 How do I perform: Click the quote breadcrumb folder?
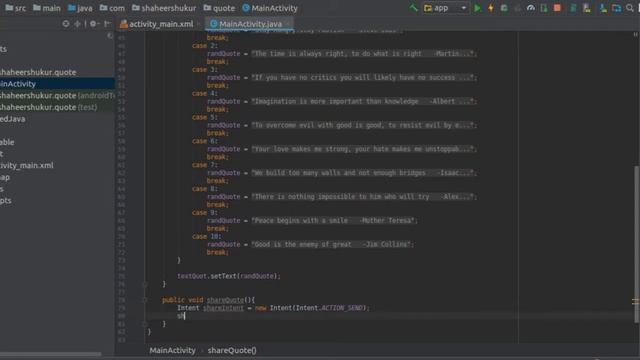219,8
